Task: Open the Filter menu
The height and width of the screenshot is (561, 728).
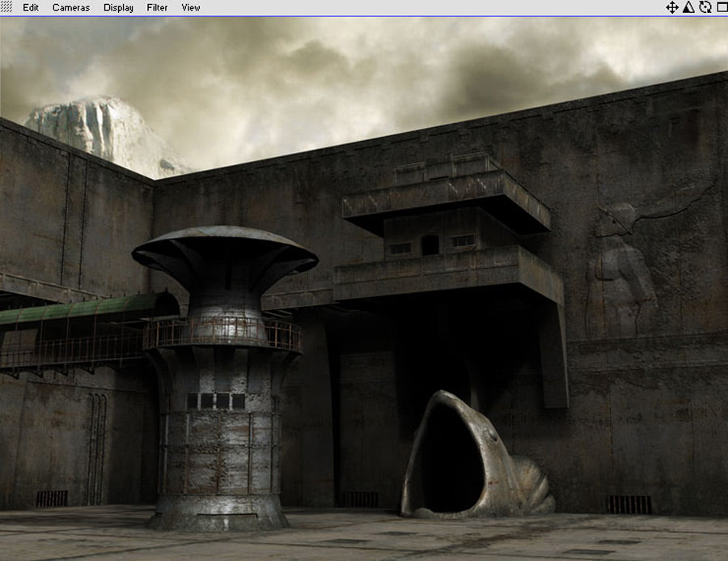Action: pyautogui.click(x=157, y=8)
